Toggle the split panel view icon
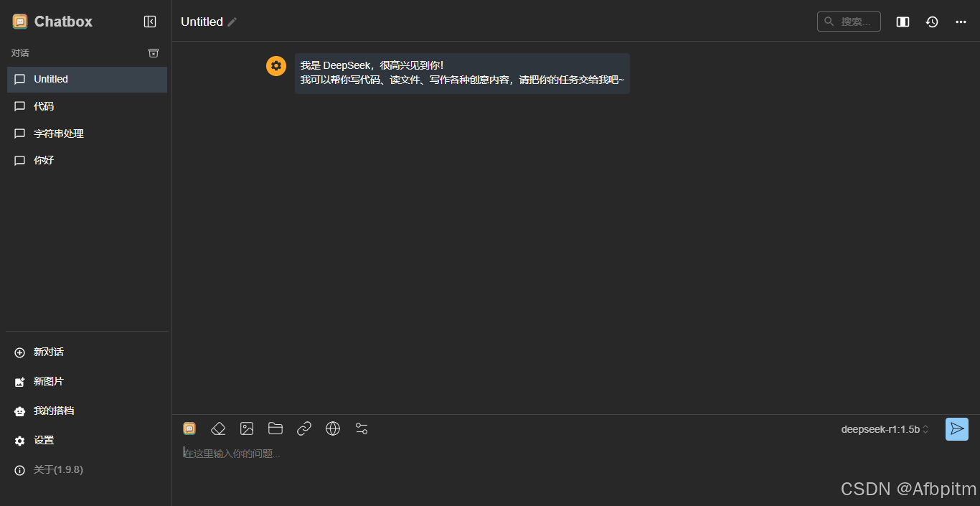 [903, 22]
